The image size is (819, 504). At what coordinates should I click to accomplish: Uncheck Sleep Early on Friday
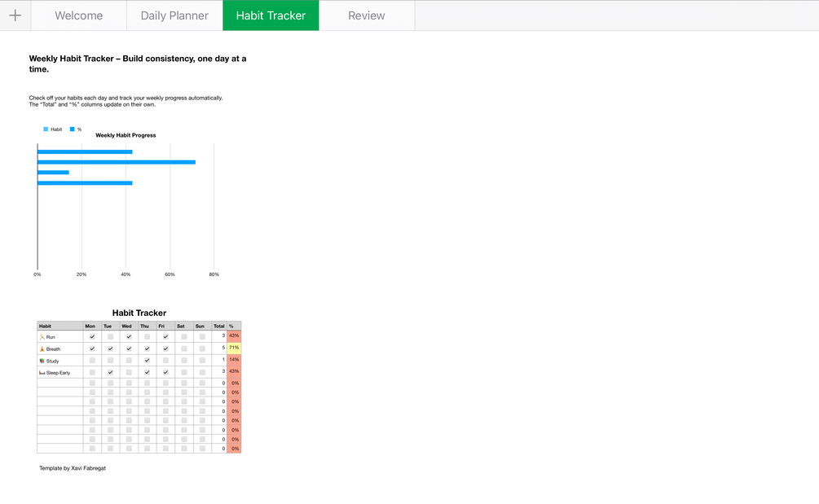coord(165,373)
